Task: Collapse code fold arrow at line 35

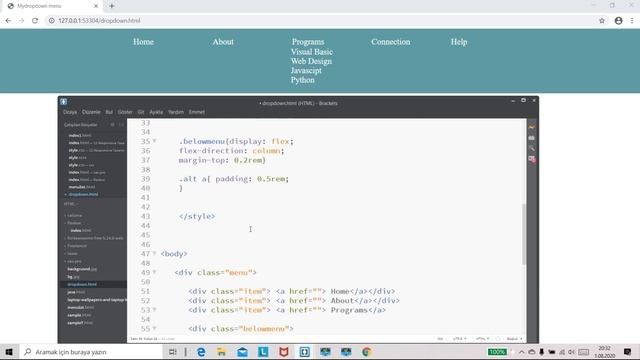Action: [x=154, y=141]
